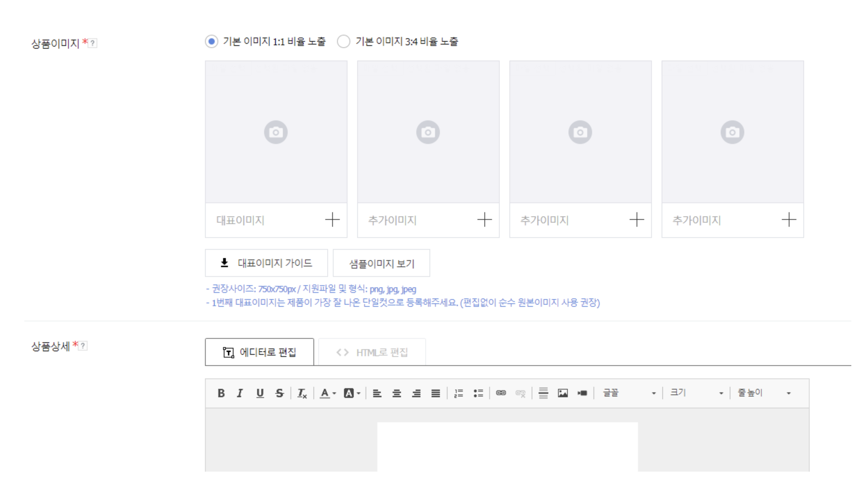Click the 대표이미지 upload thumbnail

[276, 132]
